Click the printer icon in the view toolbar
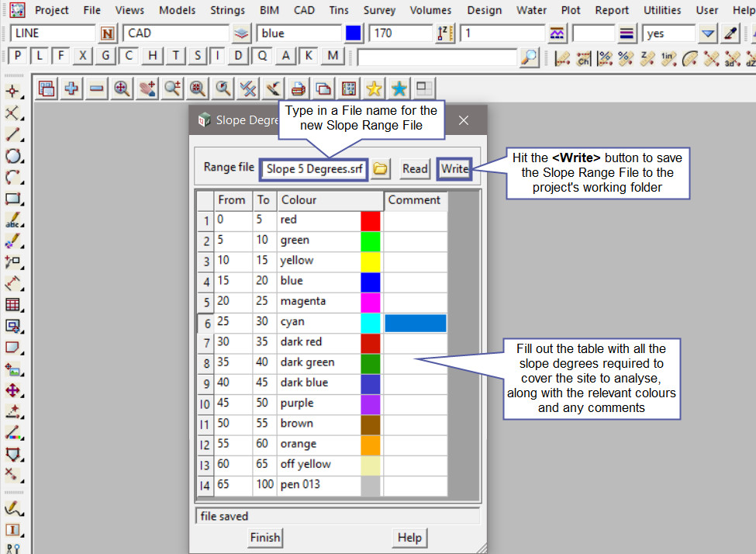The height and width of the screenshot is (554, 756). 298,88
